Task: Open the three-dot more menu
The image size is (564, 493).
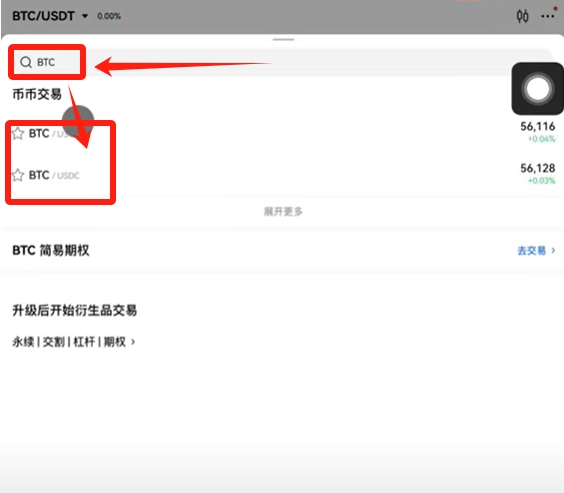Action: tap(547, 16)
